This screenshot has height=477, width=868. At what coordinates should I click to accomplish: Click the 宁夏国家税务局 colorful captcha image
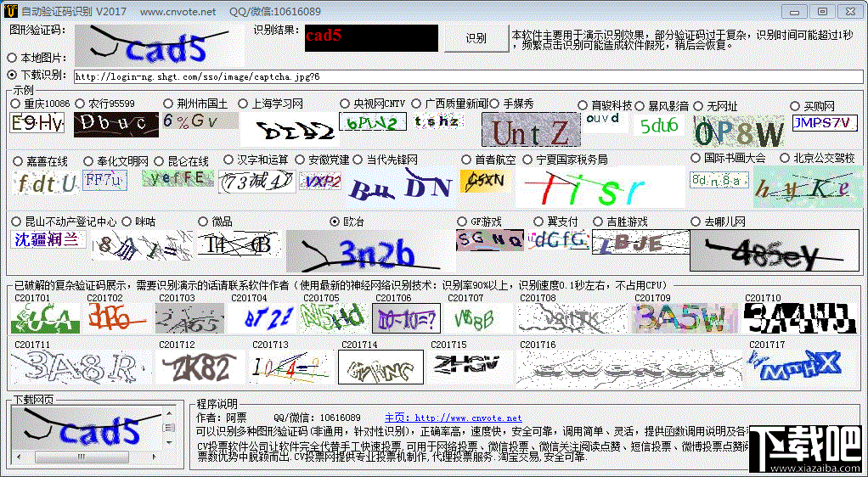click(x=600, y=187)
